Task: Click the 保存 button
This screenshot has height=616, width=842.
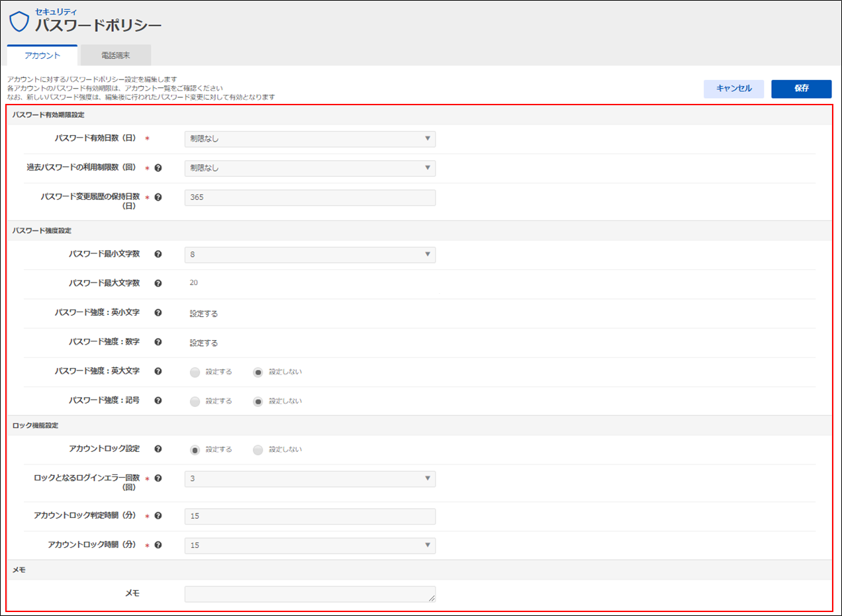Action: (801, 89)
